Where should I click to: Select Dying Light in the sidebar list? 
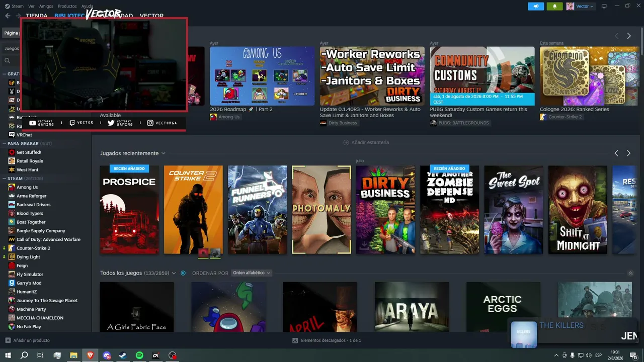[28, 257]
